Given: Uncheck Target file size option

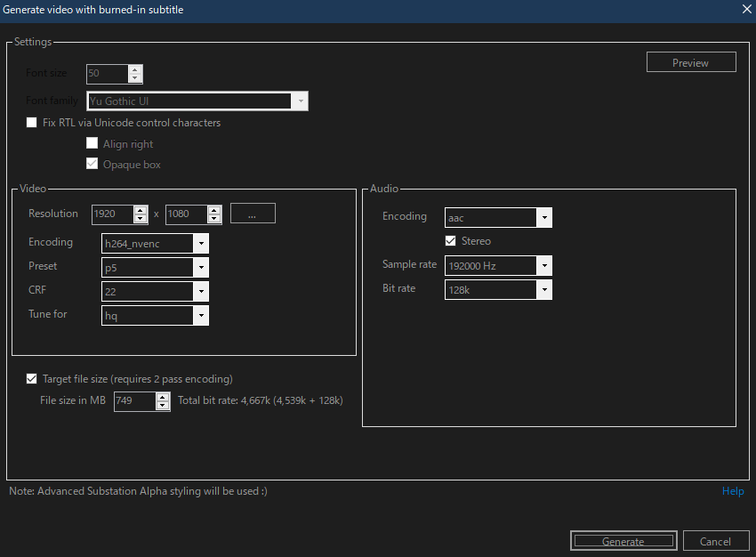Looking at the screenshot, I should click(31, 378).
